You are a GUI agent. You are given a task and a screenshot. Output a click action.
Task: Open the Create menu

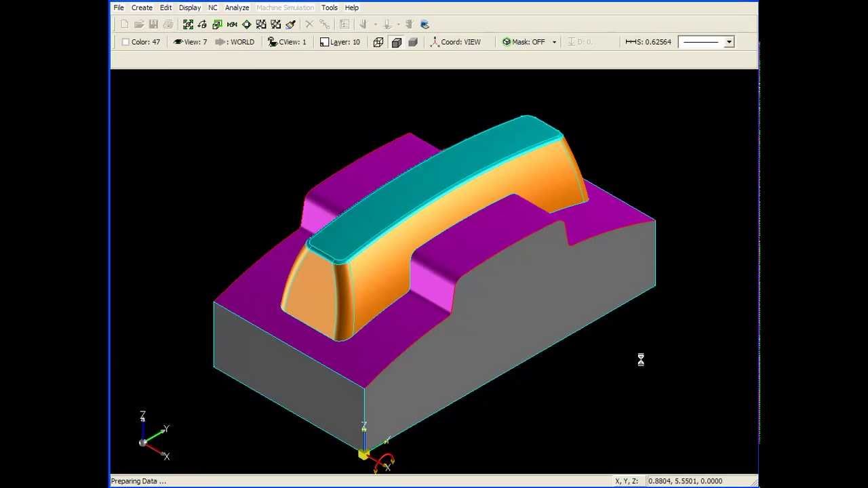pos(142,7)
